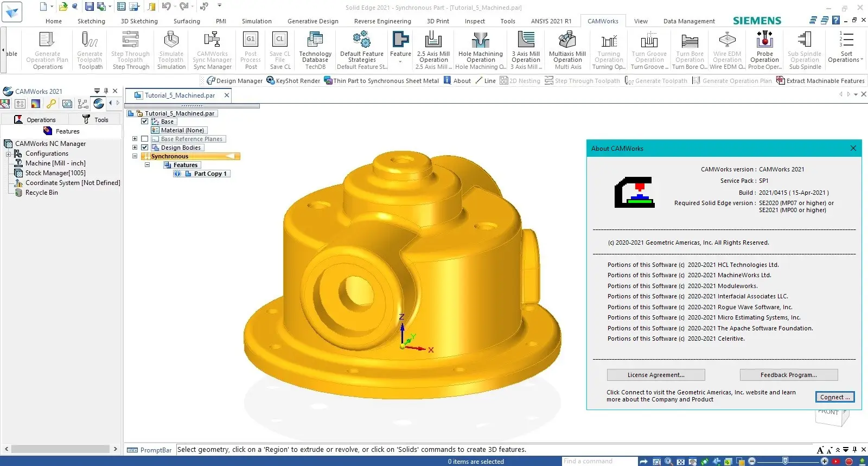Click the zoom slider handle in status bar
This screenshot has width=868, height=466.
[x=785, y=461]
